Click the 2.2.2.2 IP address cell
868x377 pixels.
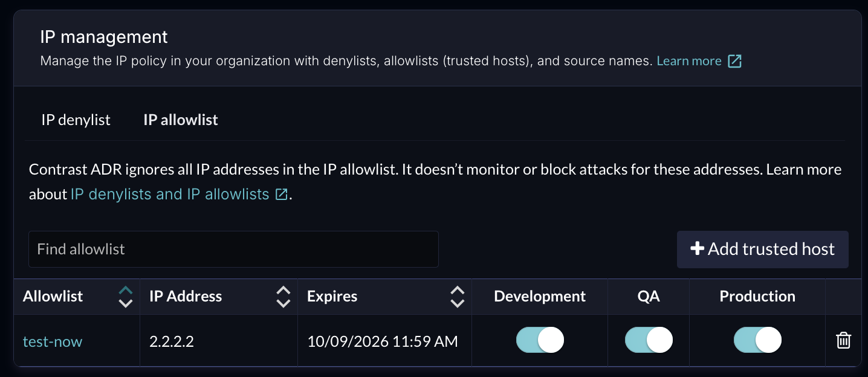click(x=219, y=341)
